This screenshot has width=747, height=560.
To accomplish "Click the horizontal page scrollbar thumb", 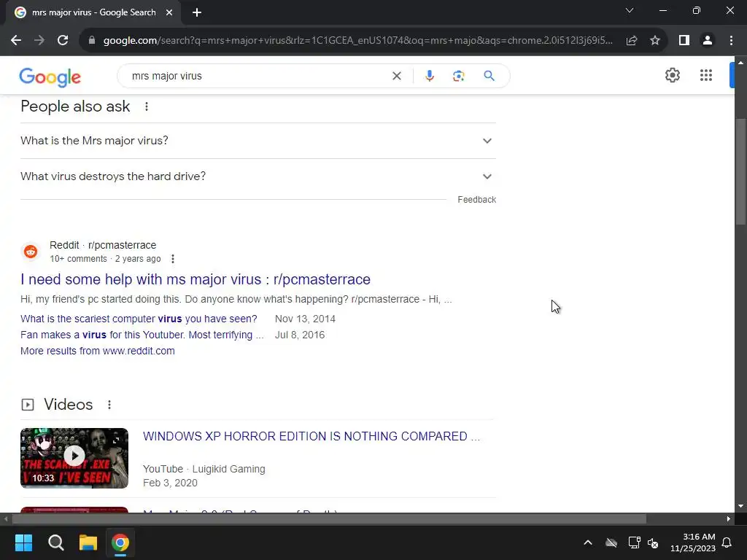I will click(329, 519).
